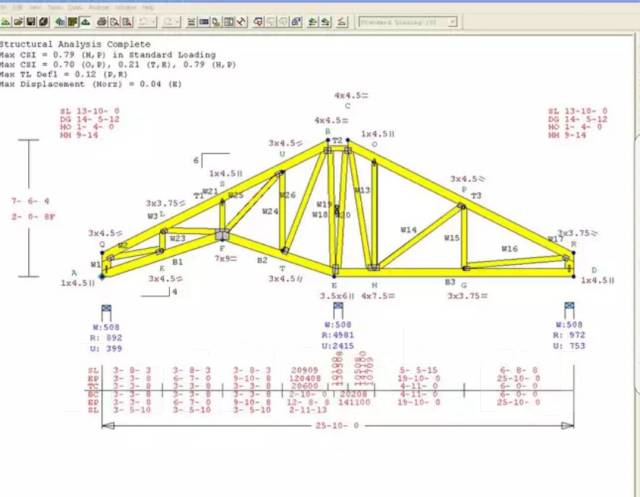640x497 pixels.
Task: Select the left bearing support symbol
Action: click(106, 309)
